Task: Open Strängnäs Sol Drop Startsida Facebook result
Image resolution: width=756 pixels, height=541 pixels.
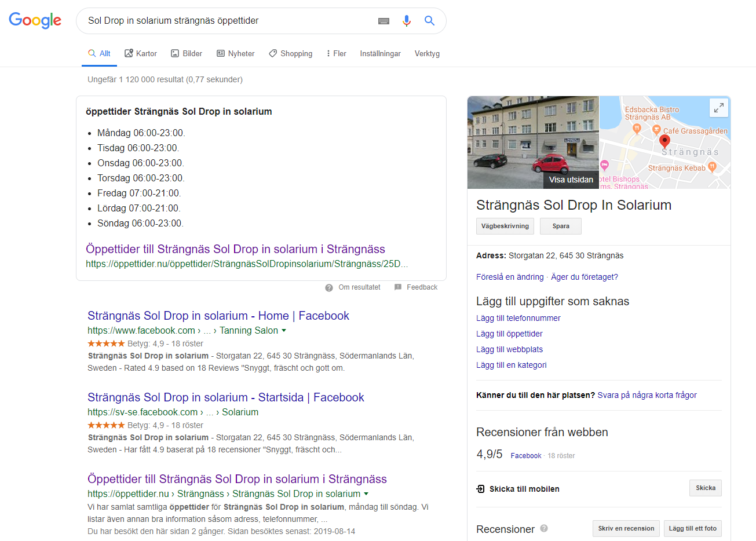Action: 226,397
